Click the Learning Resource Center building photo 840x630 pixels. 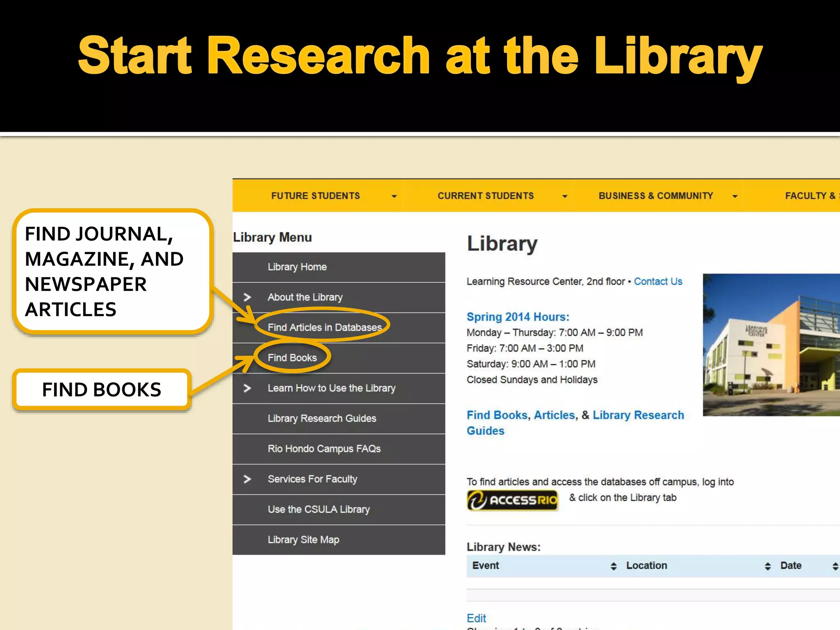[771, 345]
